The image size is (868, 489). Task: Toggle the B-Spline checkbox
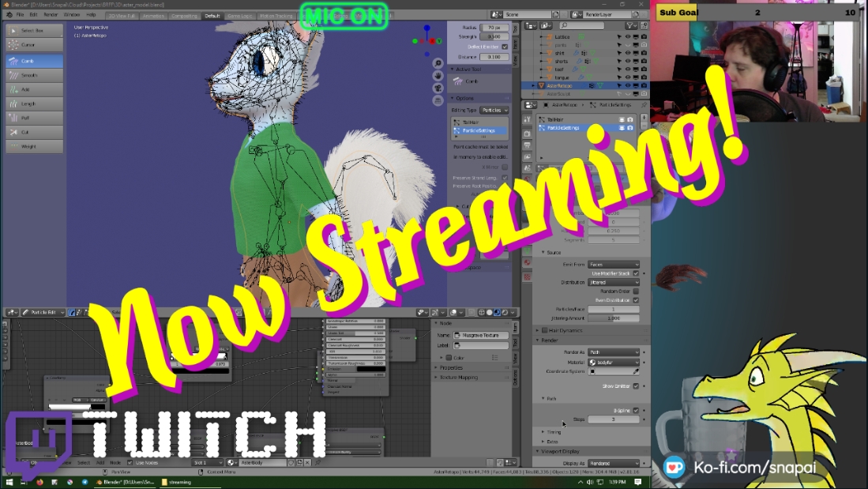tap(636, 410)
